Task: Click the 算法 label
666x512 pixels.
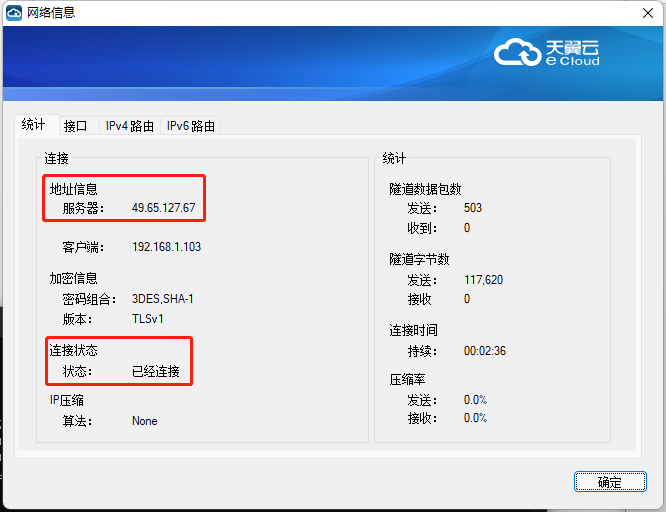Action: click(77, 421)
